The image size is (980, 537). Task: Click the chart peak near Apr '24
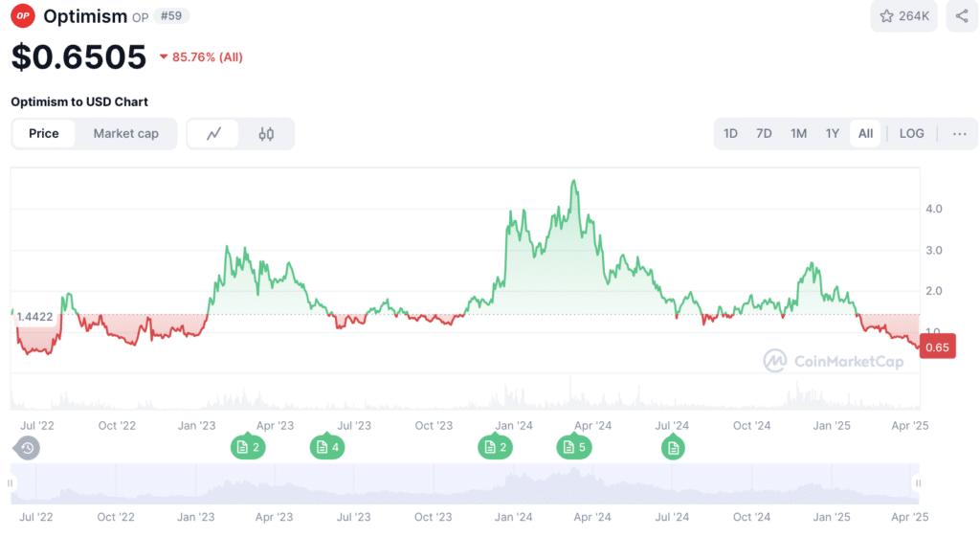(x=574, y=182)
